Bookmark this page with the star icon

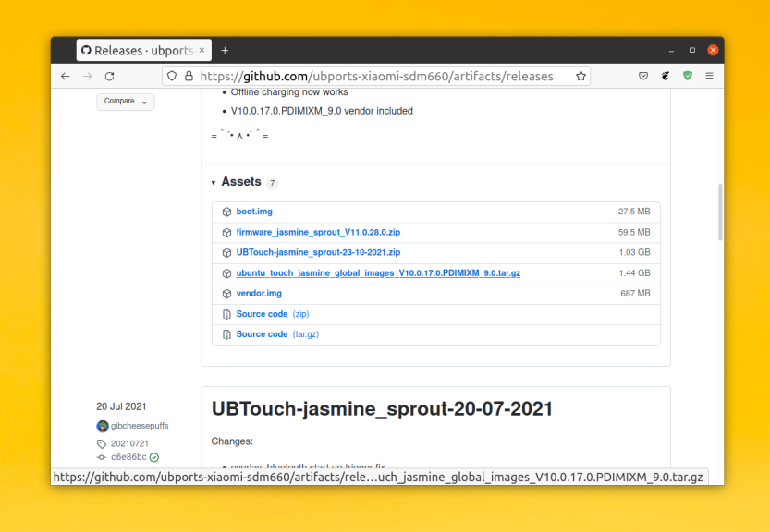581,76
